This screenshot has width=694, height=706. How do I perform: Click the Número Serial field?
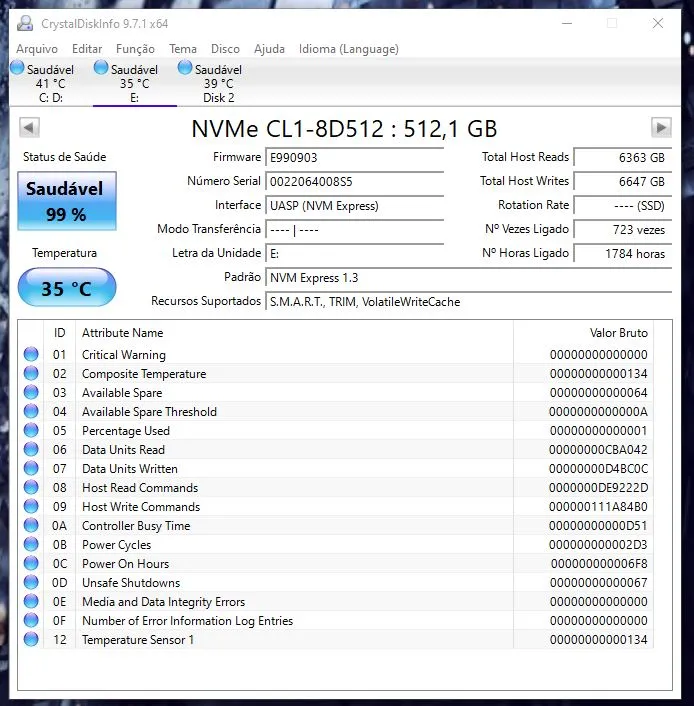point(354,181)
